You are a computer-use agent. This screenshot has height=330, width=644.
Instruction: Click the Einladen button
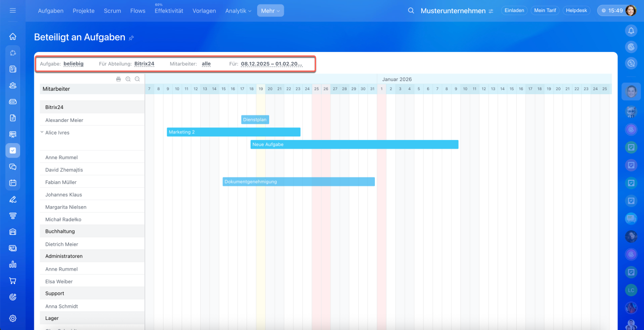click(x=514, y=11)
